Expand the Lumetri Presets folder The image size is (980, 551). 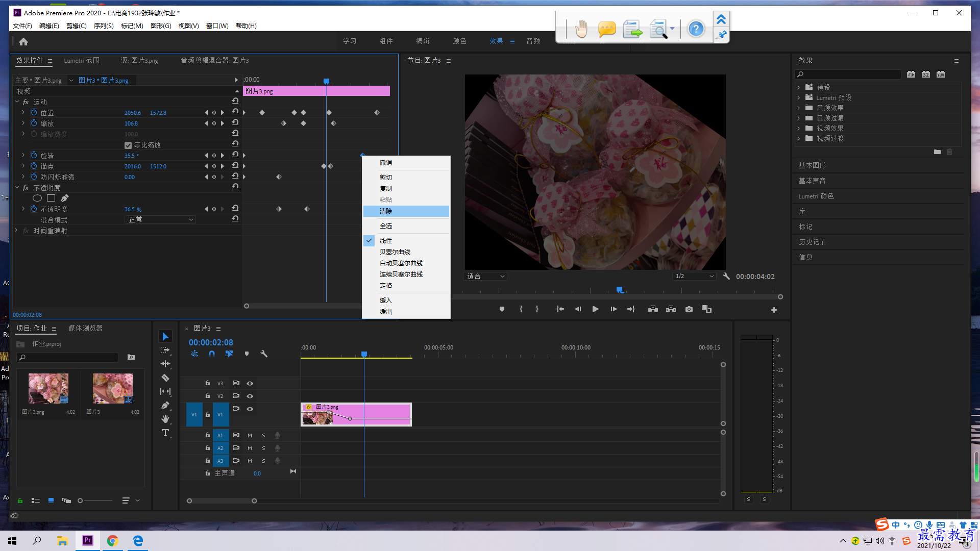tap(799, 97)
